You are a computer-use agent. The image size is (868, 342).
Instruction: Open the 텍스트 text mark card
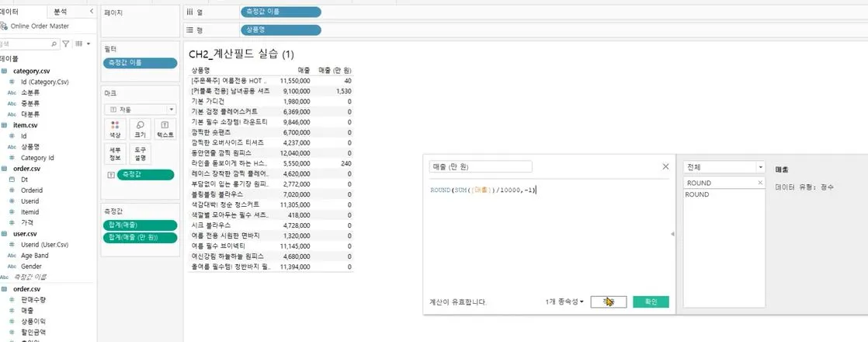coord(165,130)
